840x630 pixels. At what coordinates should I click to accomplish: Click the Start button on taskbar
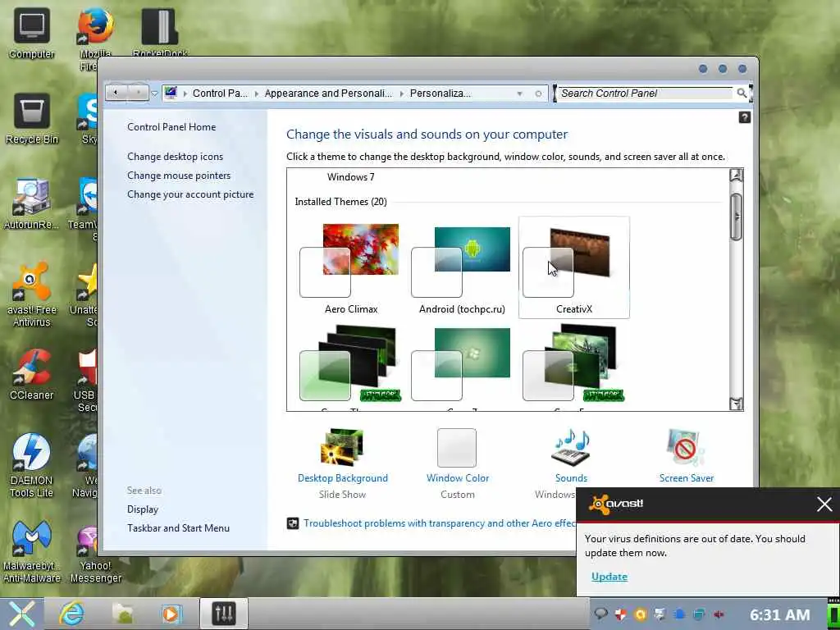point(21,614)
